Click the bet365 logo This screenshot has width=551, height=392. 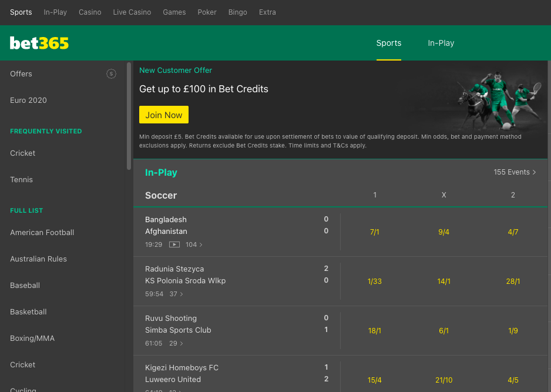click(39, 43)
